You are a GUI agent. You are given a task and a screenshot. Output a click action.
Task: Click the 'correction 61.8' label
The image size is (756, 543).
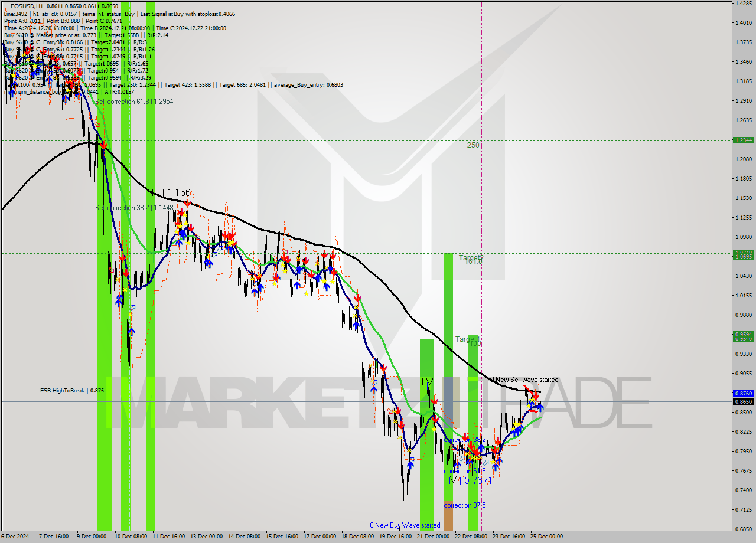tap(465, 471)
